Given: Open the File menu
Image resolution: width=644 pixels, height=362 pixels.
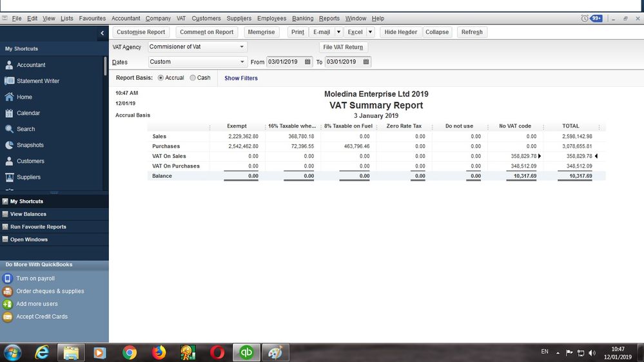Looking at the screenshot, I should coord(17,19).
